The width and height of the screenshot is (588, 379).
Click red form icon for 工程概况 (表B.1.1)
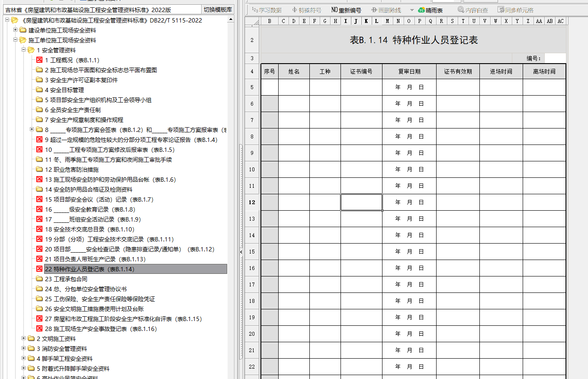click(39, 60)
